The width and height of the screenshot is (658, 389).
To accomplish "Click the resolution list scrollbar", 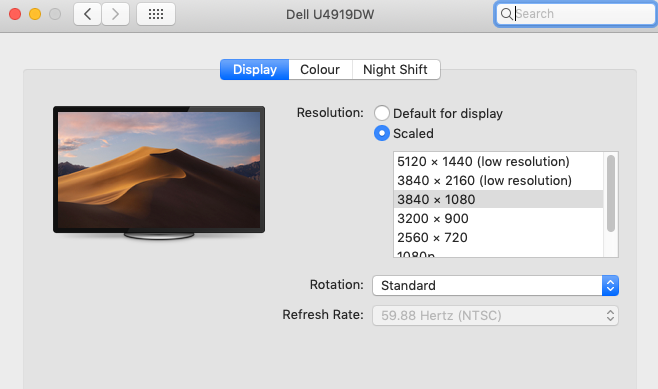I will click(x=611, y=193).
